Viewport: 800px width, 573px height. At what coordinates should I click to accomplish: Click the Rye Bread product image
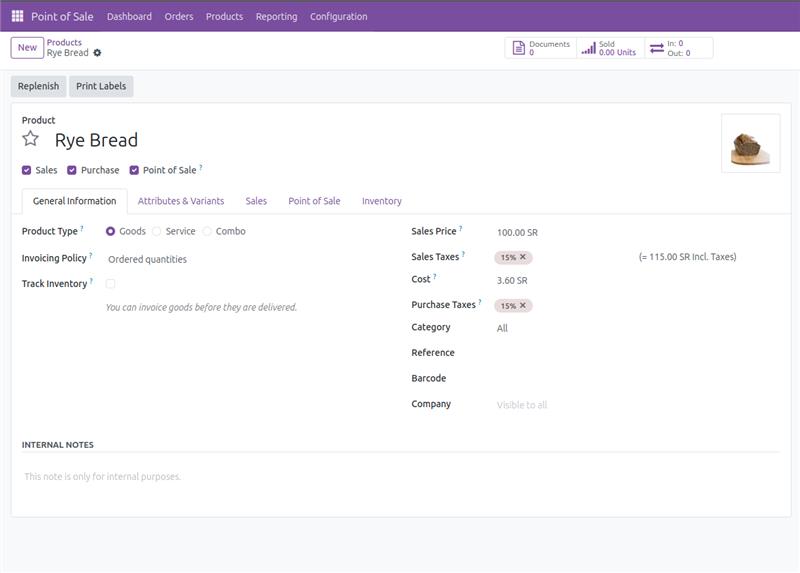(x=750, y=143)
